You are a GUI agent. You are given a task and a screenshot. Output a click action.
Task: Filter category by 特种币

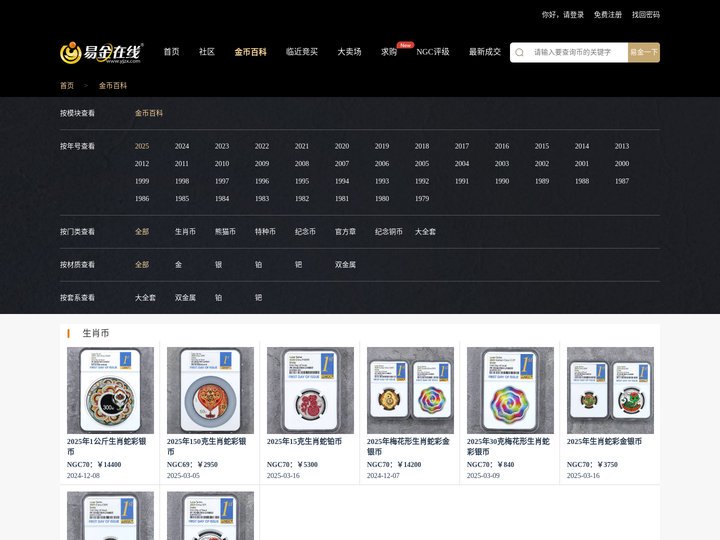click(x=265, y=231)
